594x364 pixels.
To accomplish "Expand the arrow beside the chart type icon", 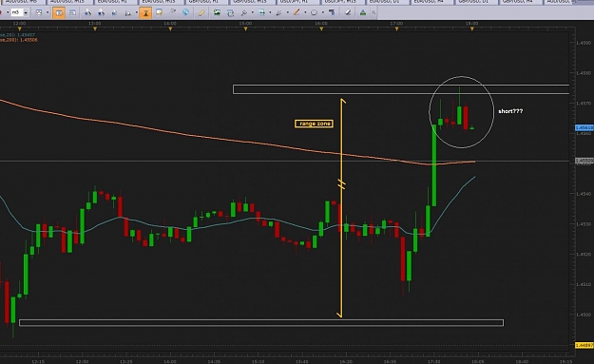I will pyautogui.click(x=48, y=12).
